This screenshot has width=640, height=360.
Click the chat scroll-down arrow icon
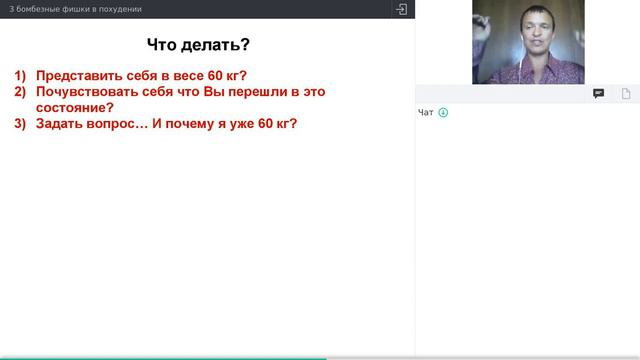[x=443, y=112]
